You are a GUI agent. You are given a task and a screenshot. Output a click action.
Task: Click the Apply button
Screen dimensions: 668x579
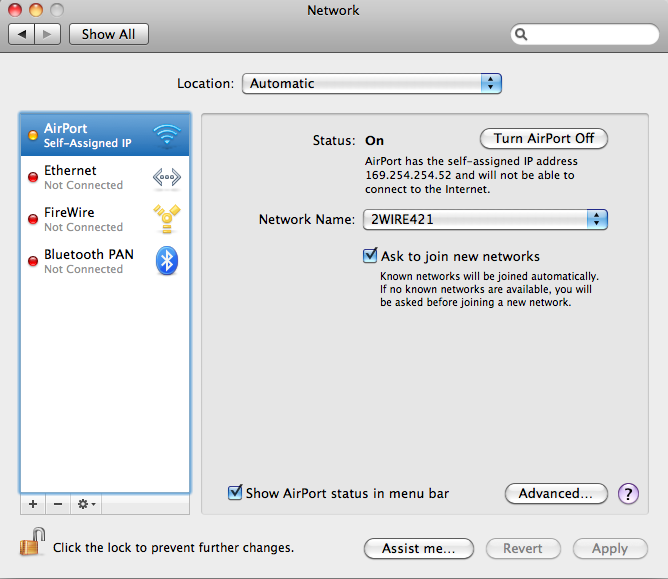pyautogui.click(x=610, y=548)
